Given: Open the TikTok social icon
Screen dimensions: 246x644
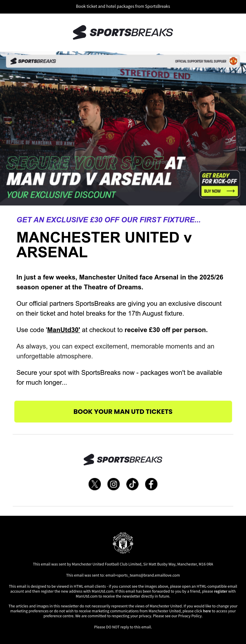Looking at the screenshot, I should (x=132, y=484).
